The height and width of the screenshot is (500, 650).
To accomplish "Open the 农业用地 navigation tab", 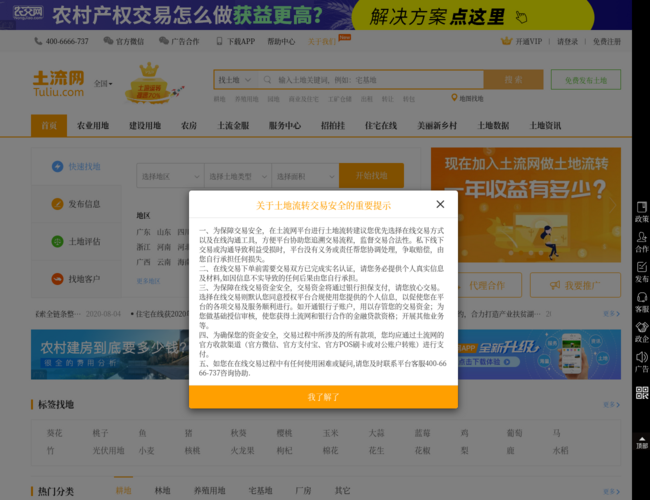I will pyautogui.click(x=93, y=126).
